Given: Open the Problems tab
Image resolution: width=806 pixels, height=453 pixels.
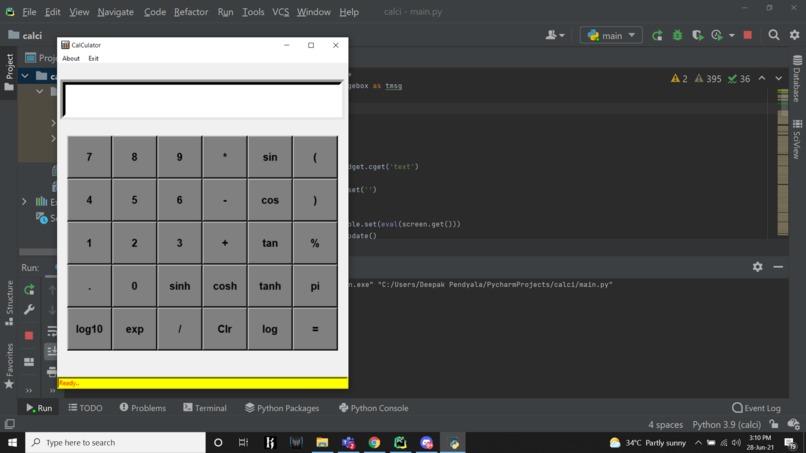Looking at the screenshot, I should (x=142, y=408).
